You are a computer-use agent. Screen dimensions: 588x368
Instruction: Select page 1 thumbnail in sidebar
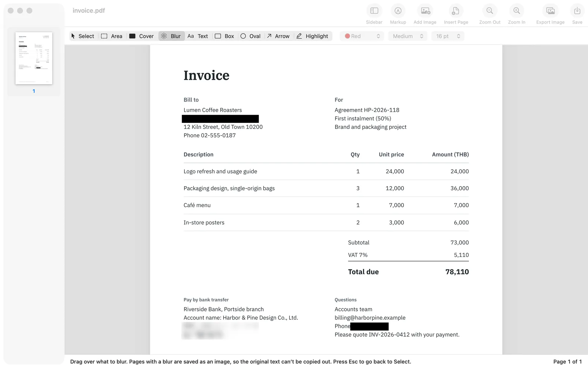(x=34, y=58)
